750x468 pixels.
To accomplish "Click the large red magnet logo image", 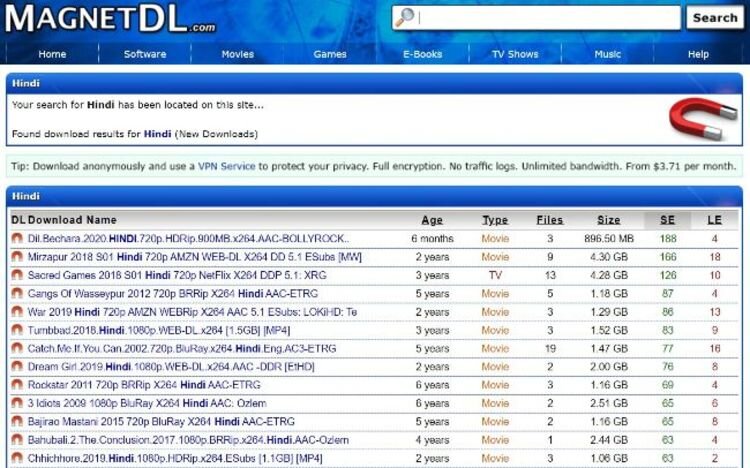I will [700, 119].
